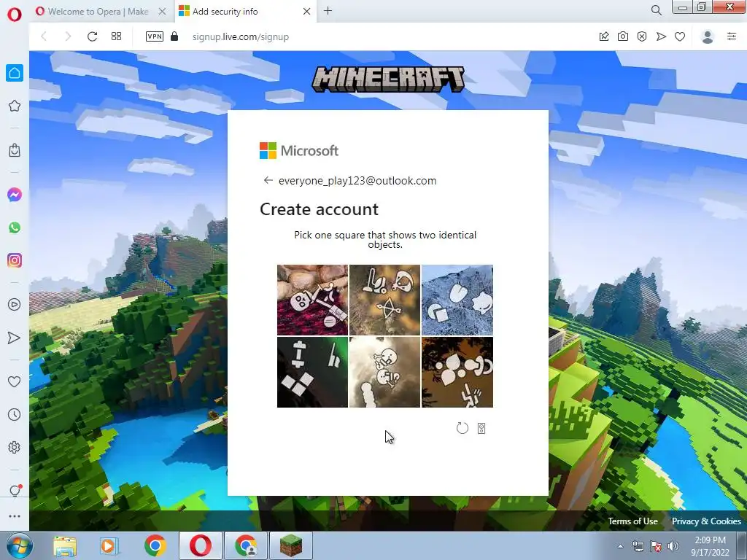Image resolution: width=747 pixels, height=560 pixels.
Task: Open the Speed Dial grid button
Action: tap(116, 36)
